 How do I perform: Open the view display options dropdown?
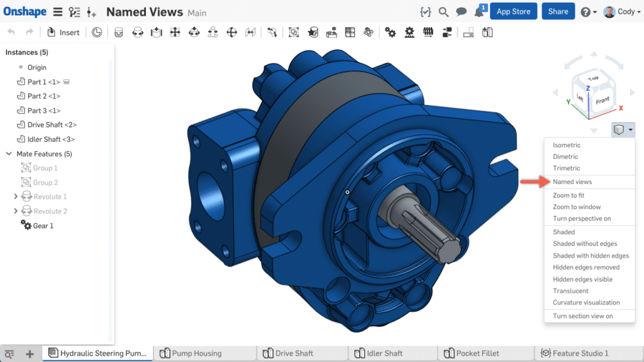click(622, 130)
